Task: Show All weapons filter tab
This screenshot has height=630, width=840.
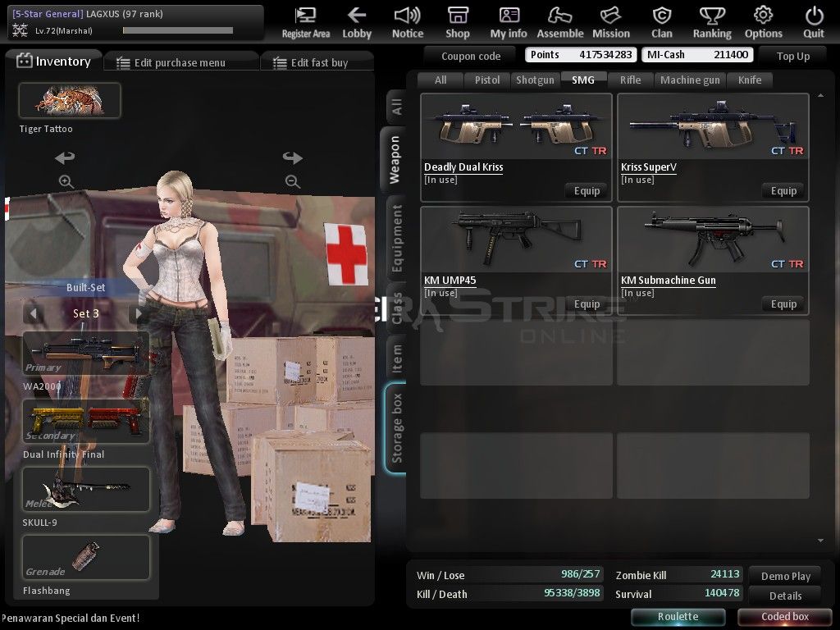Action: click(441, 80)
